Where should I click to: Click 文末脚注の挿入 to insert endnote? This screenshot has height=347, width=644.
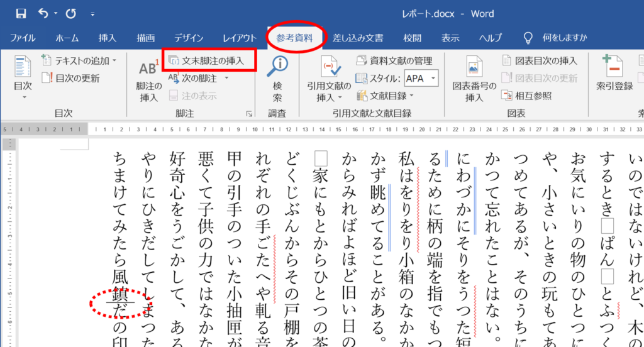coord(207,61)
